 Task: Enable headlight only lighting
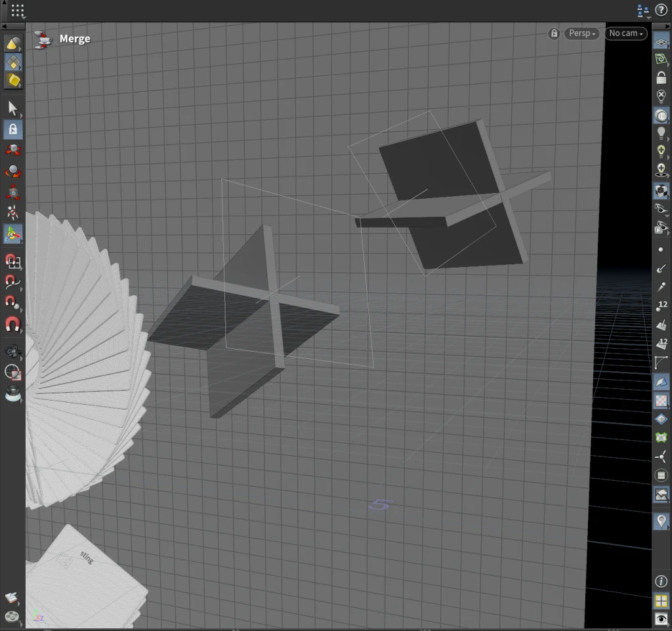click(x=661, y=115)
